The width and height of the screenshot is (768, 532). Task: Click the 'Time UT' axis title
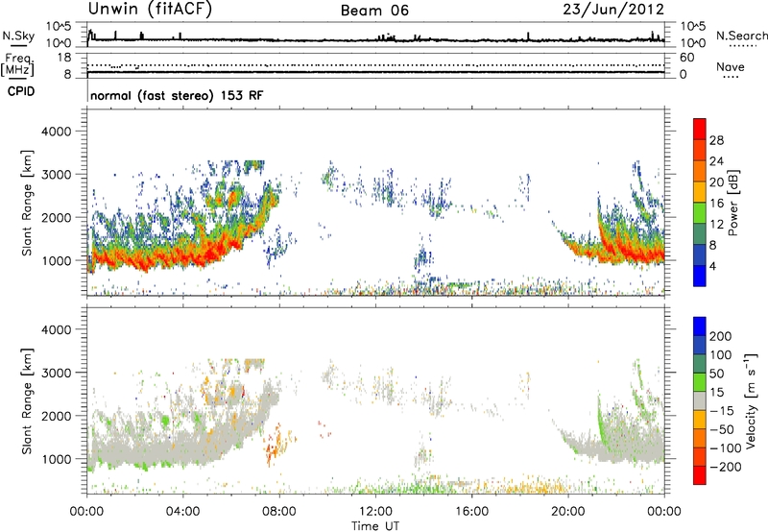375,525
